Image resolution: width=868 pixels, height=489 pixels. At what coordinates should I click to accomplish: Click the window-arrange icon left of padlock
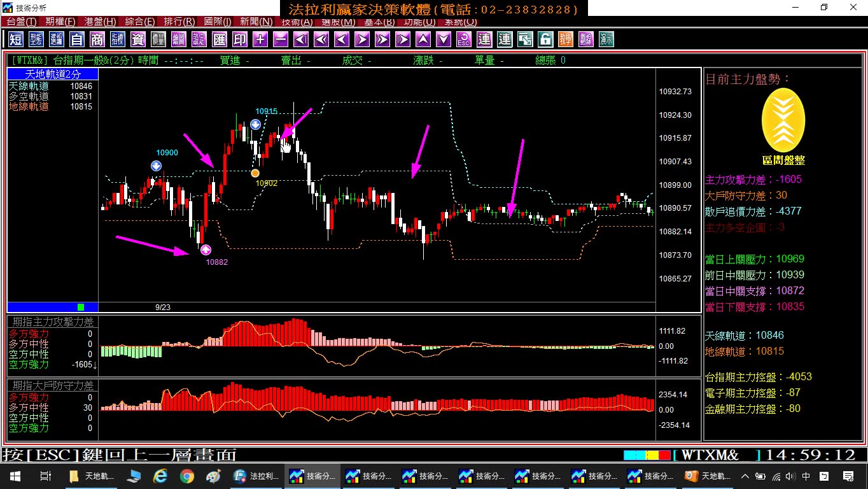[x=525, y=39]
